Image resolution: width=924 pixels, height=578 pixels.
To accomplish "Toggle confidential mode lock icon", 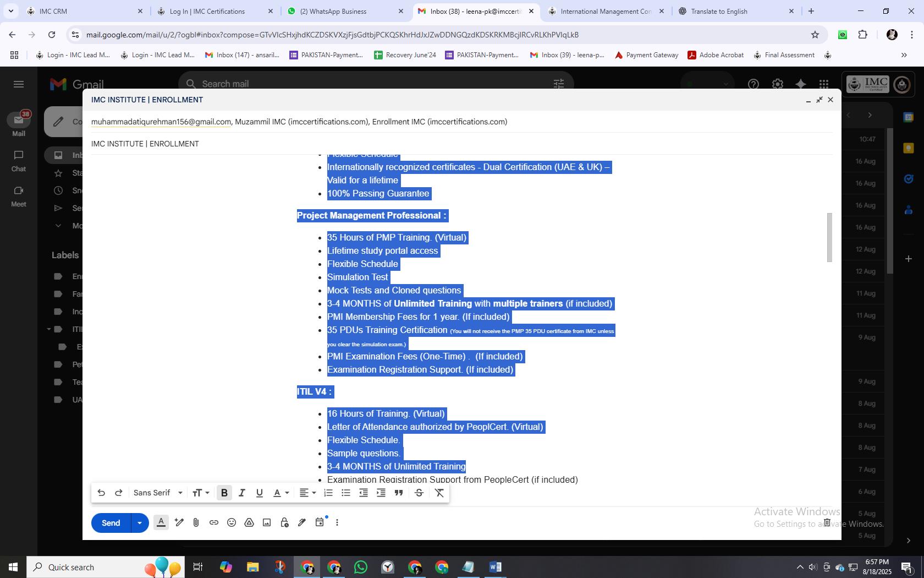I will (284, 522).
